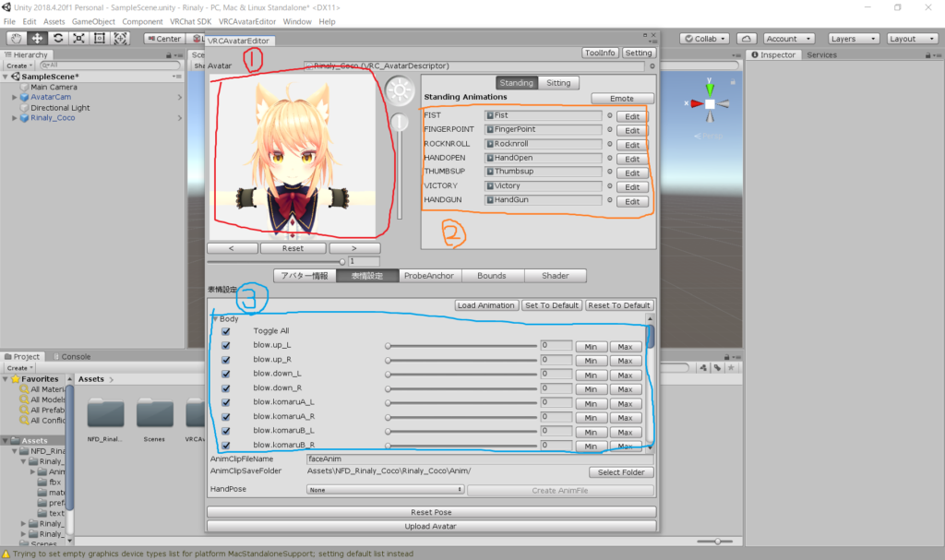Select the Move tool in toolbar

point(37,38)
